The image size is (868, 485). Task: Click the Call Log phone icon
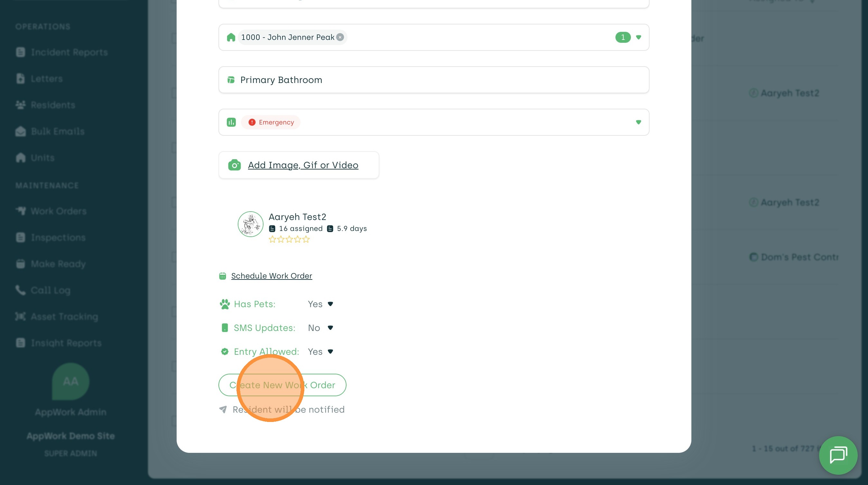20,290
